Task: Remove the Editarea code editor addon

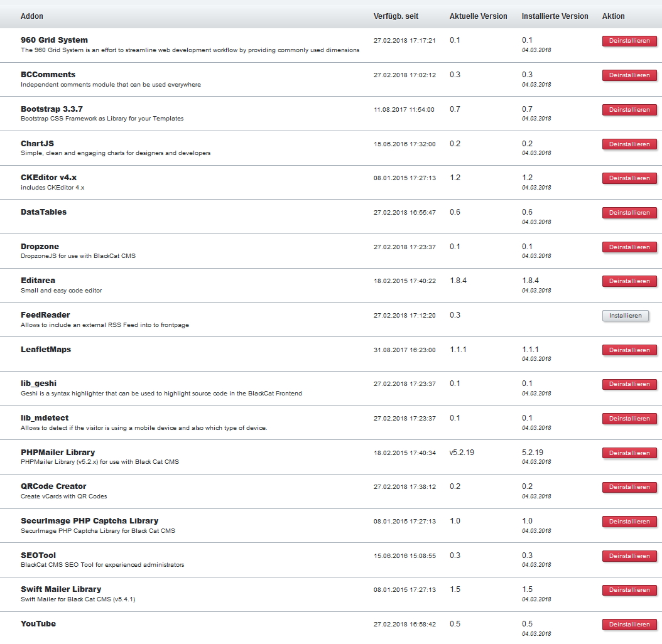Action: point(629,281)
